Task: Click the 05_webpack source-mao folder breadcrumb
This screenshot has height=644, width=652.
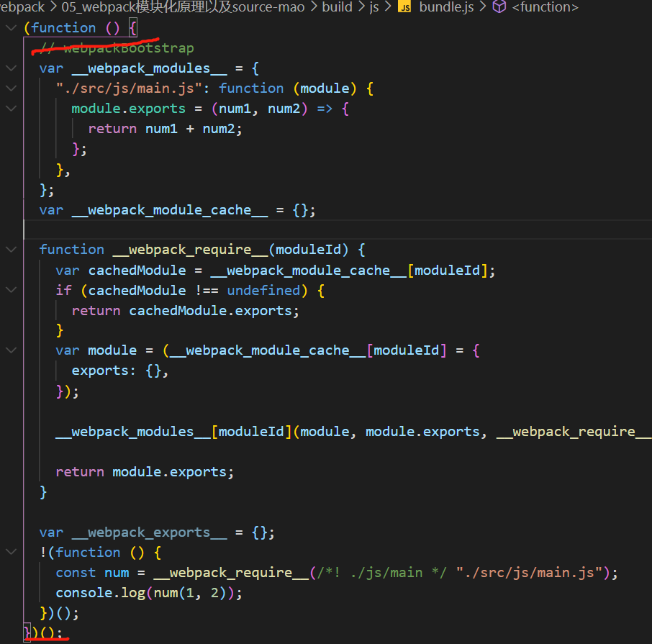Action: click(183, 6)
